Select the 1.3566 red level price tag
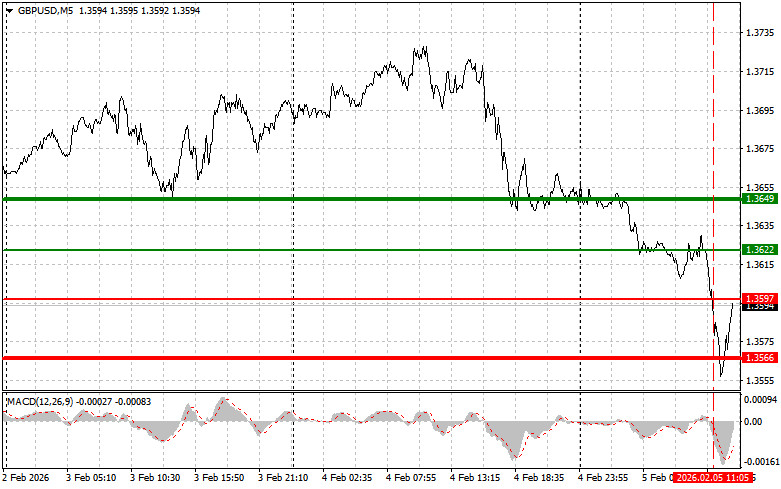The image size is (781, 489). tap(760, 358)
